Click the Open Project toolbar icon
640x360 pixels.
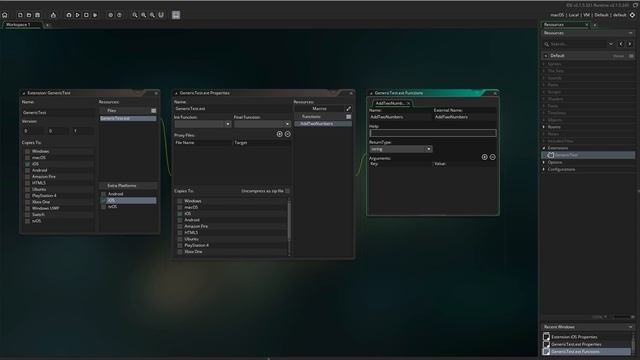pyautogui.click(x=29, y=15)
